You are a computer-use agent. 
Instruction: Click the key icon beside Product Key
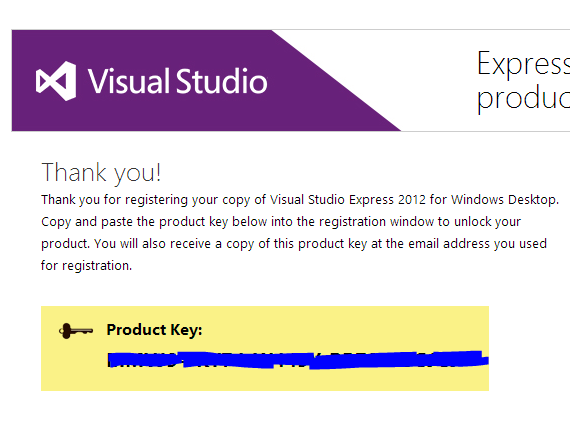76,331
